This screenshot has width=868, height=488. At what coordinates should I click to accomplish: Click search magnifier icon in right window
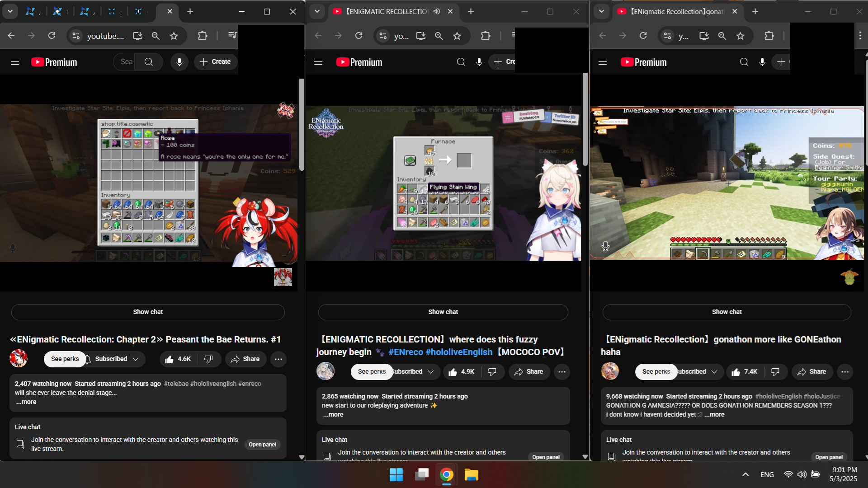pyautogui.click(x=744, y=62)
